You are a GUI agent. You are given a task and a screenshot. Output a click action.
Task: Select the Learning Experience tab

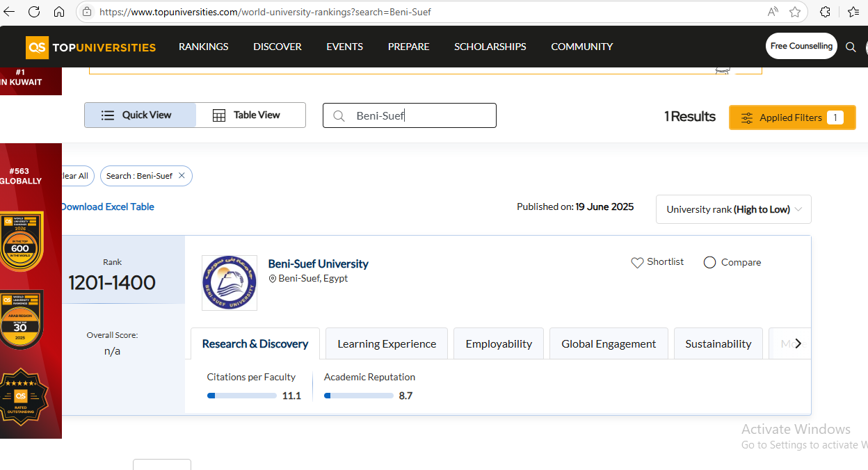(x=387, y=343)
